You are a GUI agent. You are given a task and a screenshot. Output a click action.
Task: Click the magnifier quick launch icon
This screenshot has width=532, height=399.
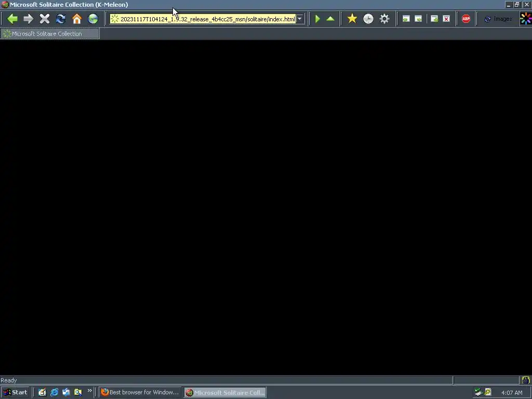(78, 393)
